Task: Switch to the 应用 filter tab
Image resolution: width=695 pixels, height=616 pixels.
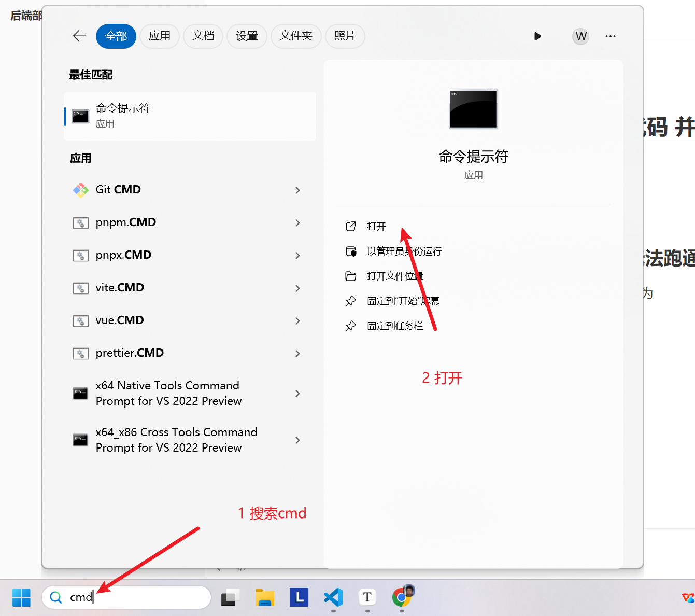Action: (160, 36)
